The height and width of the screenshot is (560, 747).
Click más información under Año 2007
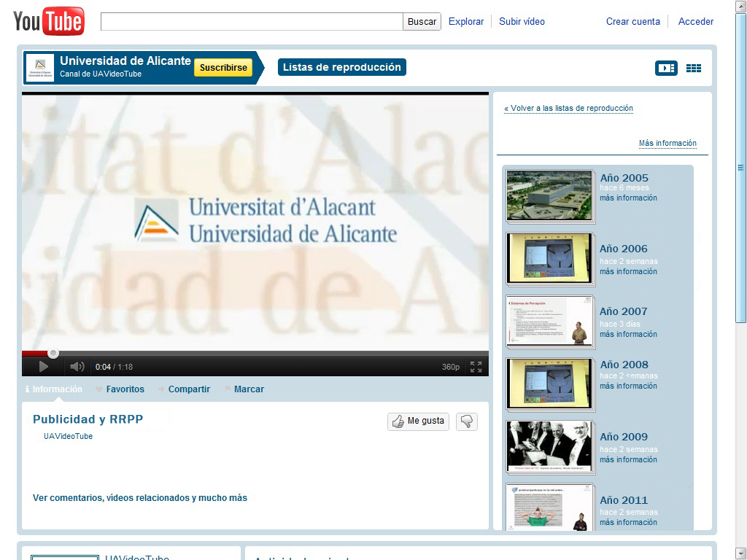628,334
